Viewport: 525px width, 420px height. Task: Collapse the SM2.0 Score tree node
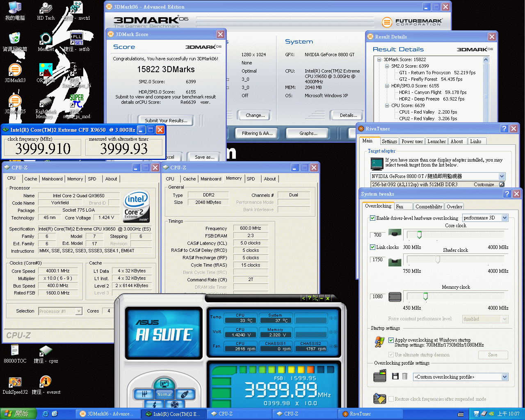386,66
